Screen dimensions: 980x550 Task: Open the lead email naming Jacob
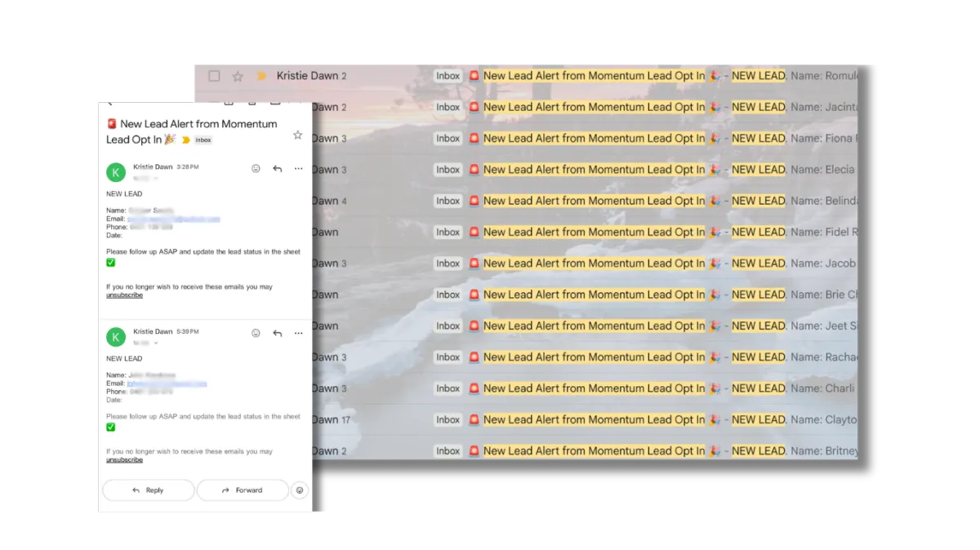[585, 264]
